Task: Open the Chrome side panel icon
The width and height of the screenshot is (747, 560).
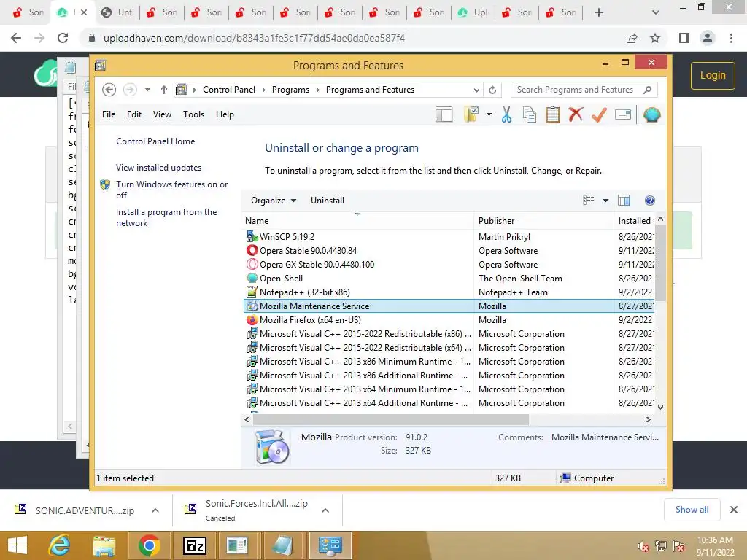Action: coord(684,38)
